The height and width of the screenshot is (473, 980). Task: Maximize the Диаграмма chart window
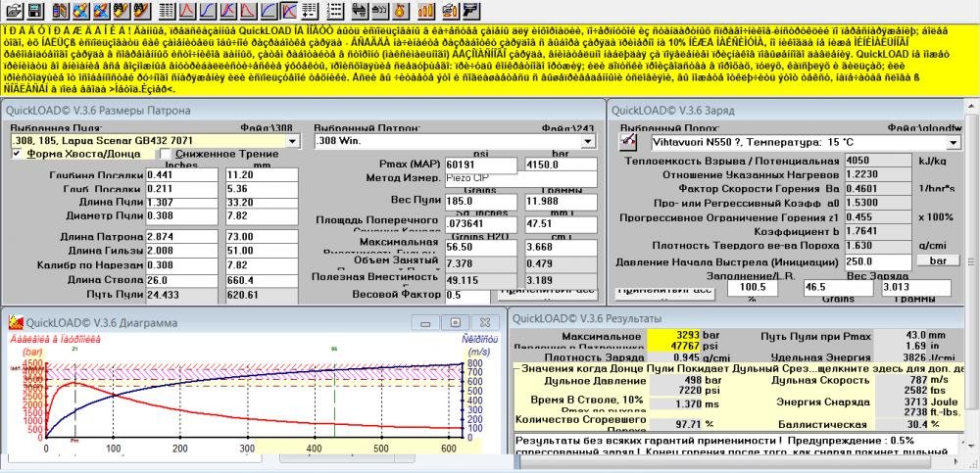tap(455, 322)
